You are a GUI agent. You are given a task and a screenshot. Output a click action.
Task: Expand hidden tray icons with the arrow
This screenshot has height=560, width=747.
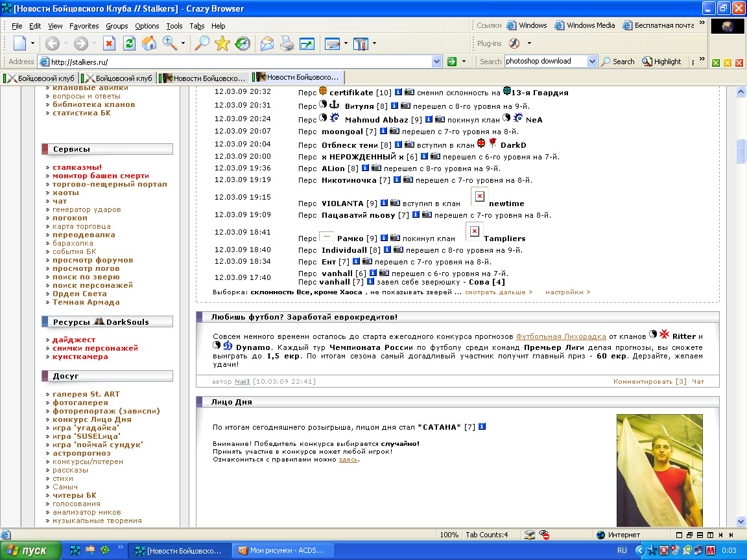(x=640, y=550)
